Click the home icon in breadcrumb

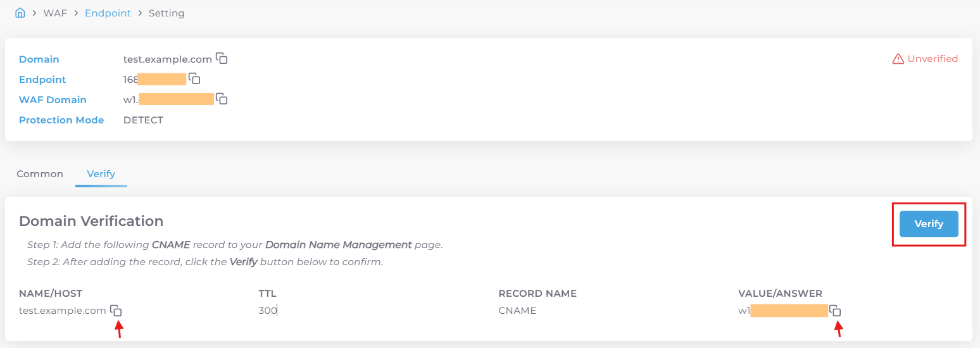point(20,13)
